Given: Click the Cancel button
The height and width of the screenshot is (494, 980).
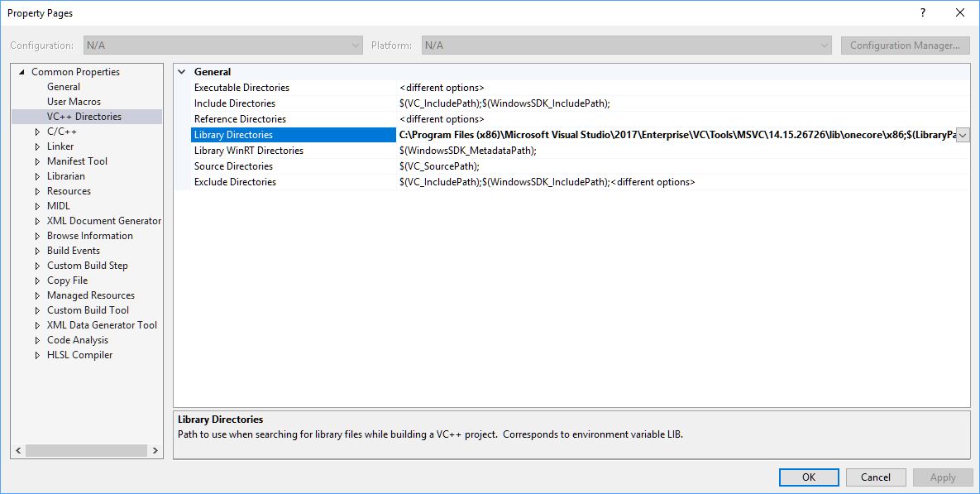Looking at the screenshot, I should [x=876, y=477].
